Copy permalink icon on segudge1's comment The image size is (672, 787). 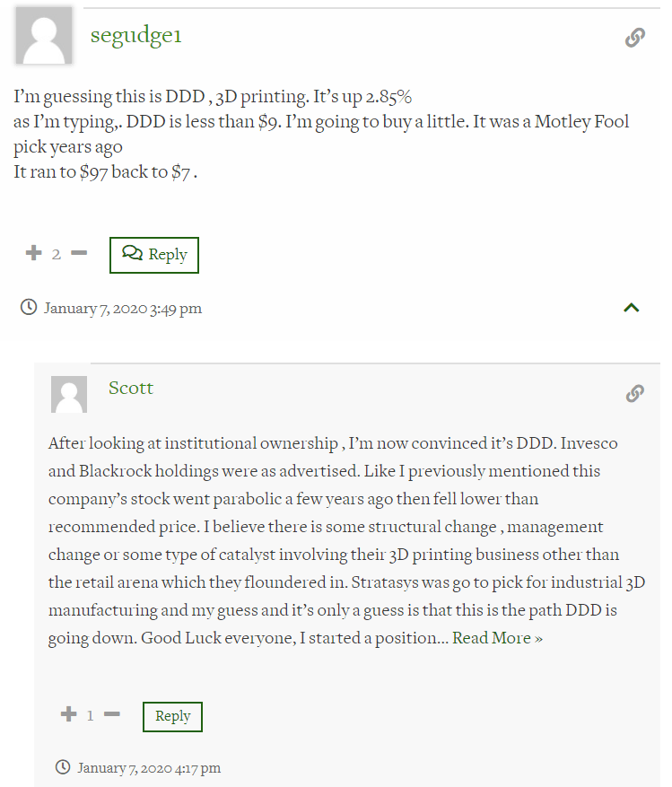point(635,38)
